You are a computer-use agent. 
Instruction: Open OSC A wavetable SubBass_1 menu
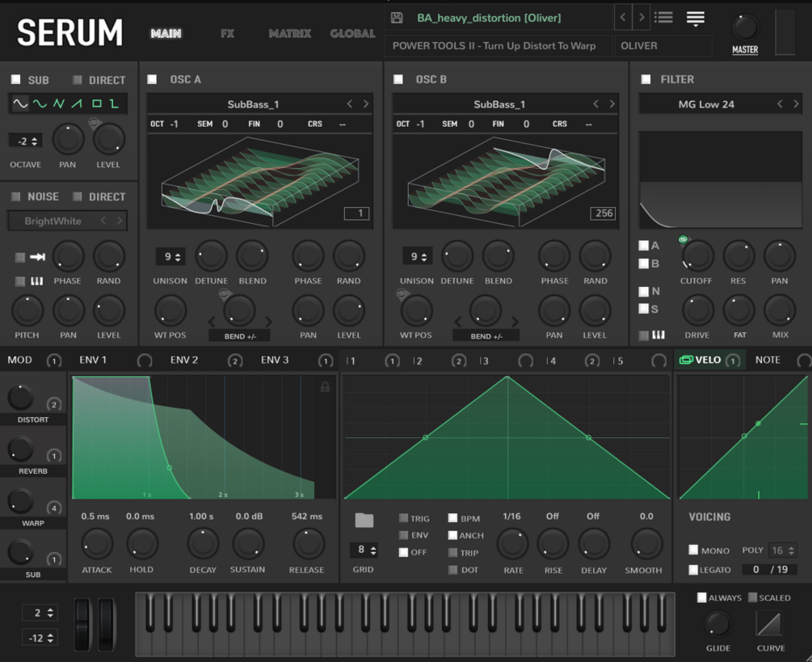tap(253, 104)
